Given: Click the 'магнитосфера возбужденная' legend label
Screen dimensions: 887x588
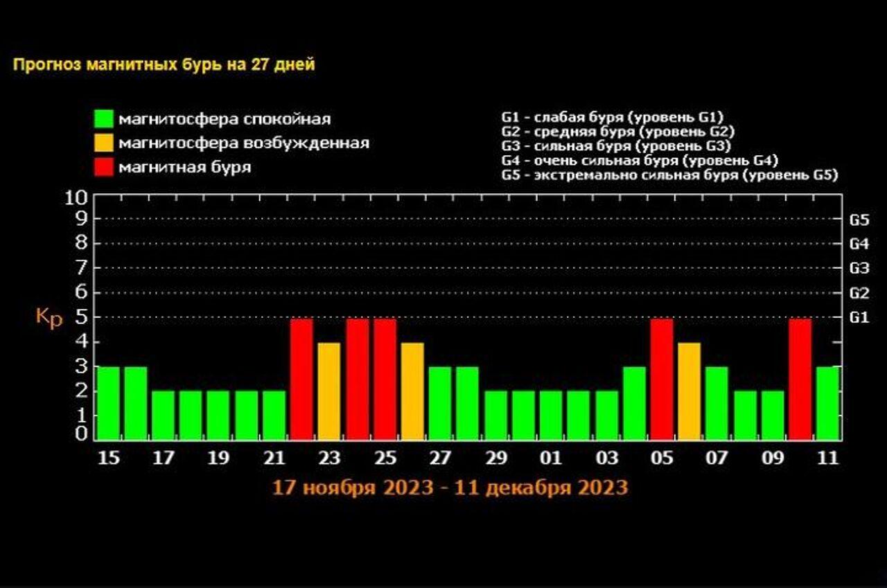Looking at the screenshot, I should coord(244,143).
